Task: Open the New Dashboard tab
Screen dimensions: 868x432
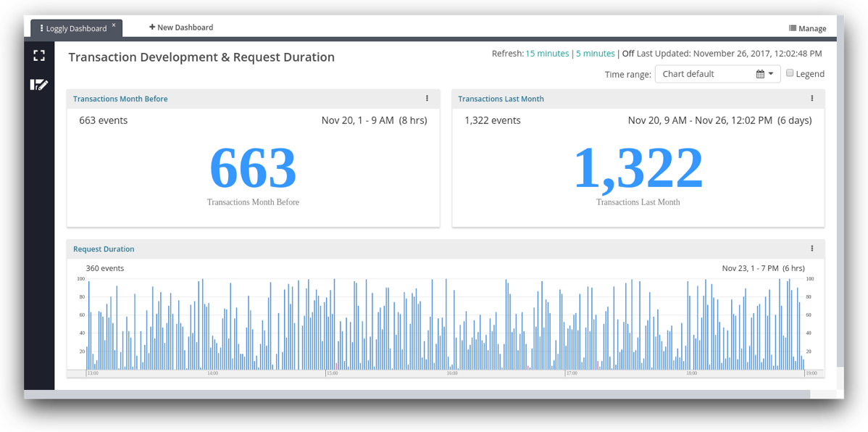Action: coord(181,28)
